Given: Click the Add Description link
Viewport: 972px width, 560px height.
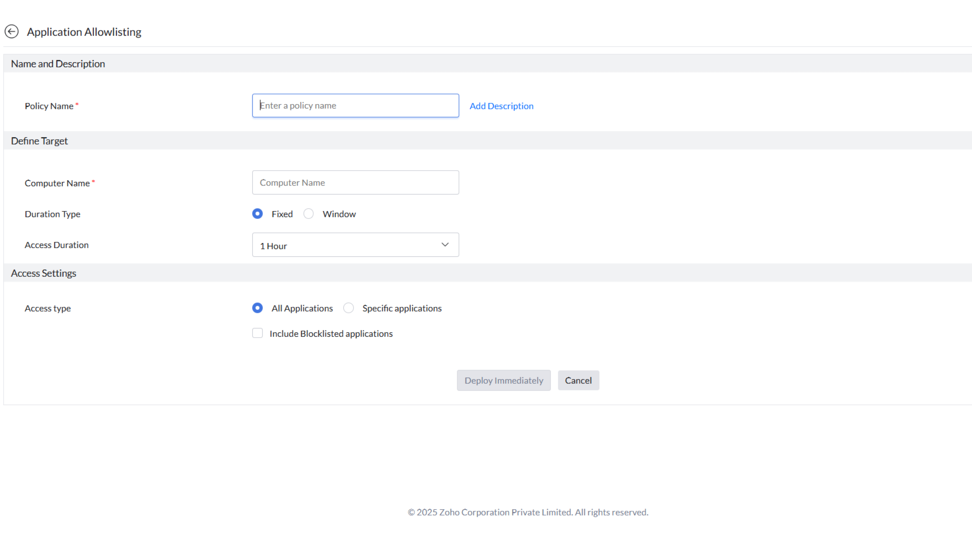Looking at the screenshot, I should (501, 106).
